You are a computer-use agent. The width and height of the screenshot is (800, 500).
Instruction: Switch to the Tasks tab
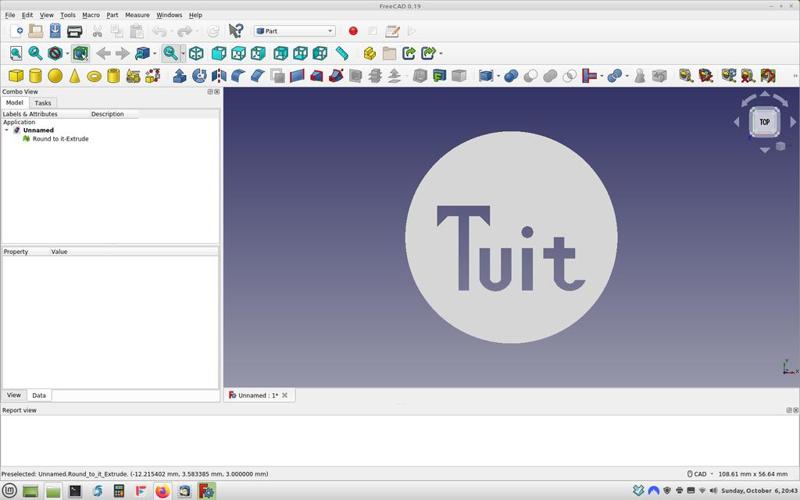point(43,103)
